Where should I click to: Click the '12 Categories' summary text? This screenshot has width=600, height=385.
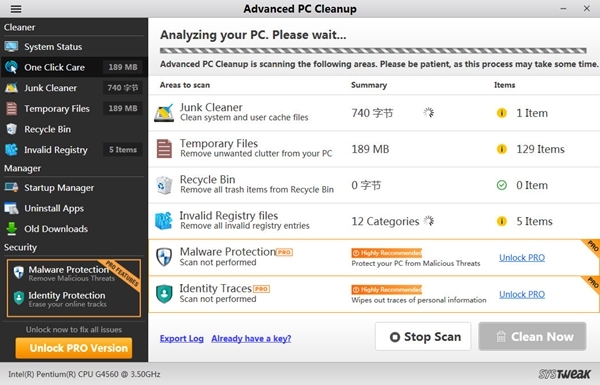[385, 221]
